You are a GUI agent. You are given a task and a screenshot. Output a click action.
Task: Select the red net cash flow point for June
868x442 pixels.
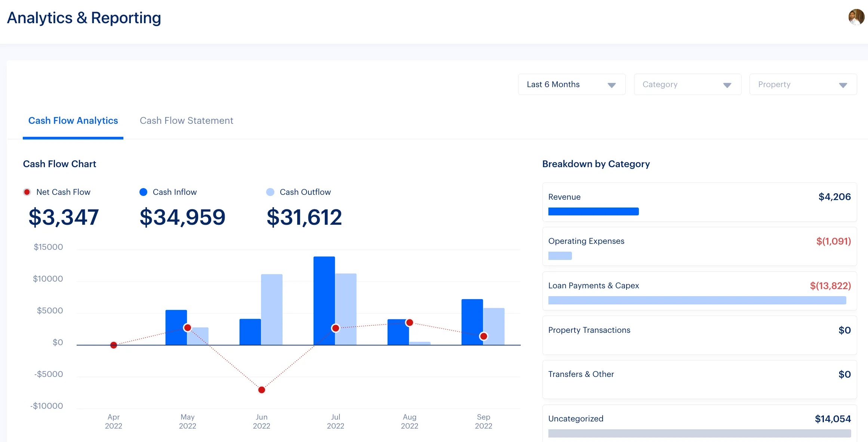coord(261,390)
